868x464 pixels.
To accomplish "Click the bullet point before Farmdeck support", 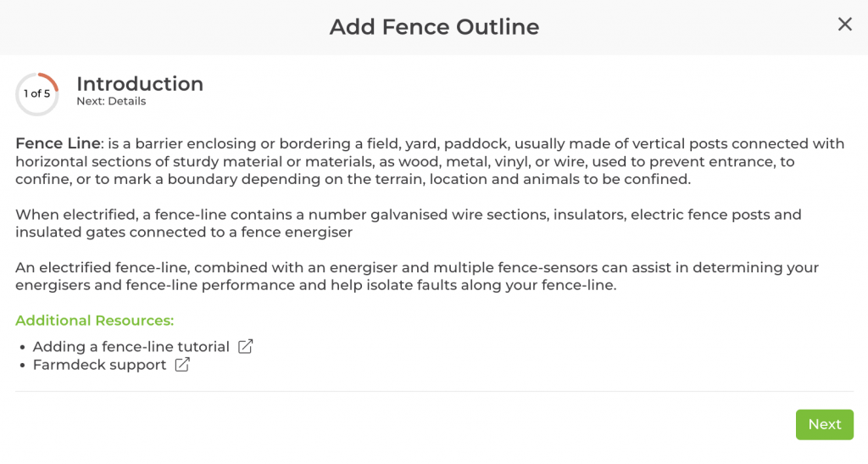I will [x=22, y=366].
